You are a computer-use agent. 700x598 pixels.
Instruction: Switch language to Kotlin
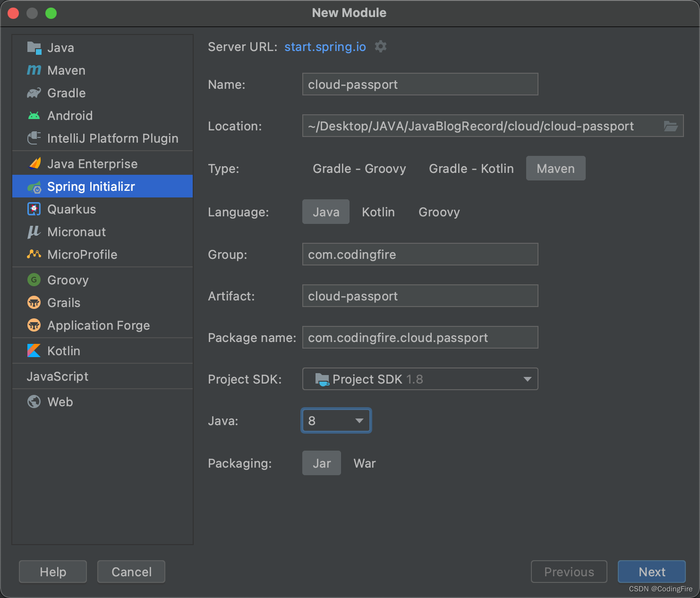378,212
